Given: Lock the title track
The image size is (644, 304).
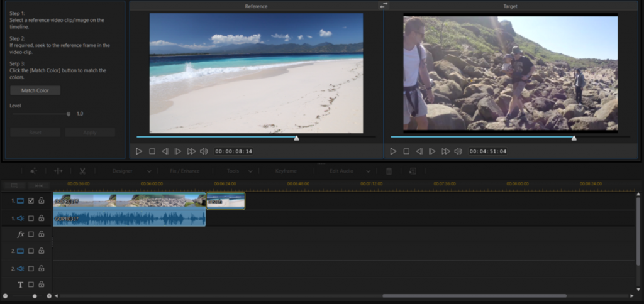Looking at the screenshot, I should (41, 285).
